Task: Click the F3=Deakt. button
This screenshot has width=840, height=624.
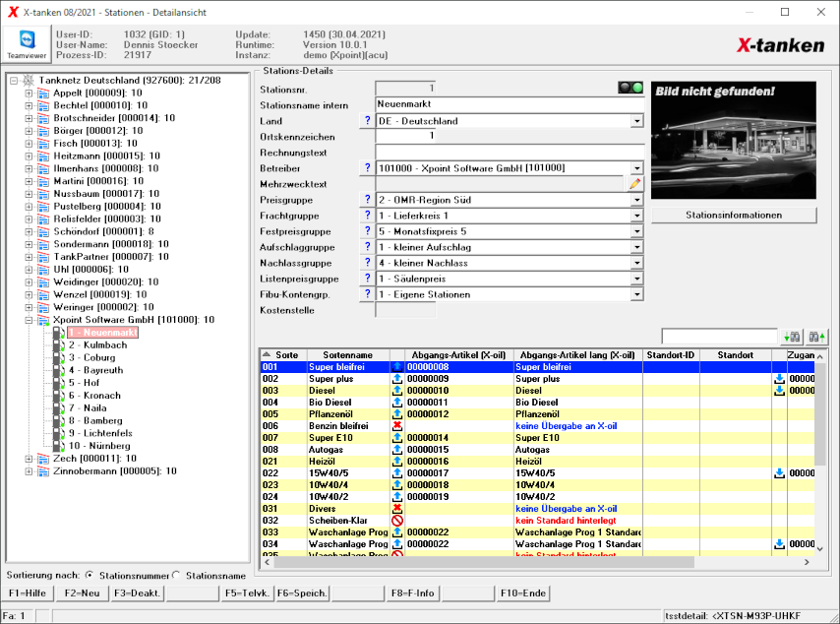Action: [137, 593]
